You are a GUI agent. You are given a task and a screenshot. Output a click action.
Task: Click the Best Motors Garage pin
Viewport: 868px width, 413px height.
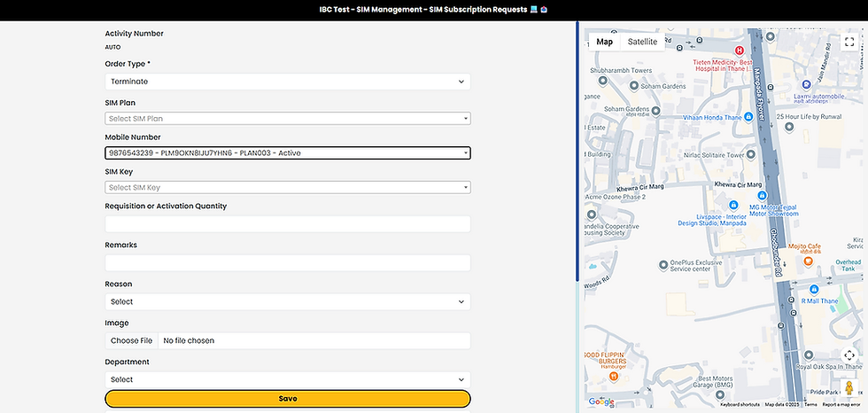point(719,395)
